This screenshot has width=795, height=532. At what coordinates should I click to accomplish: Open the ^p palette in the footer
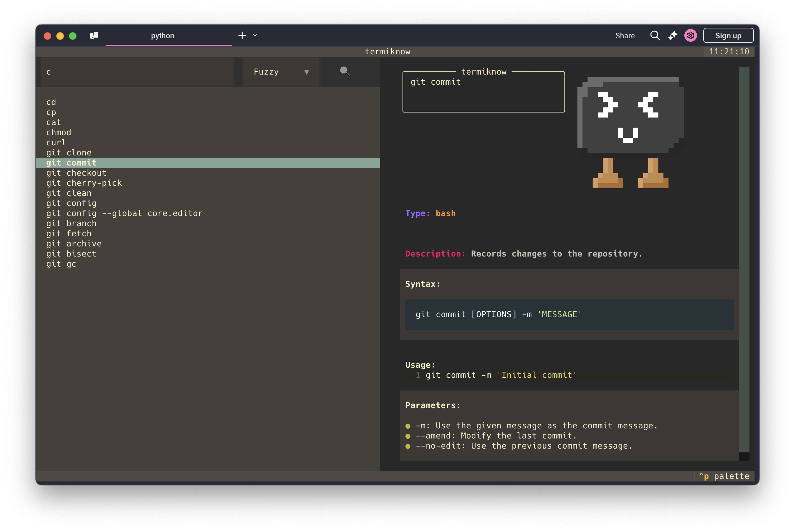pos(724,476)
